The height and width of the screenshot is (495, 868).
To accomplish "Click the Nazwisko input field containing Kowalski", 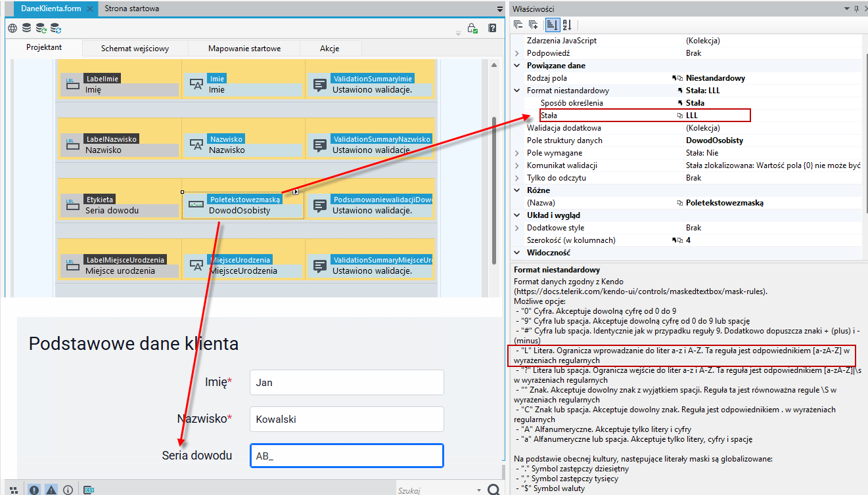I will click(x=346, y=419).
